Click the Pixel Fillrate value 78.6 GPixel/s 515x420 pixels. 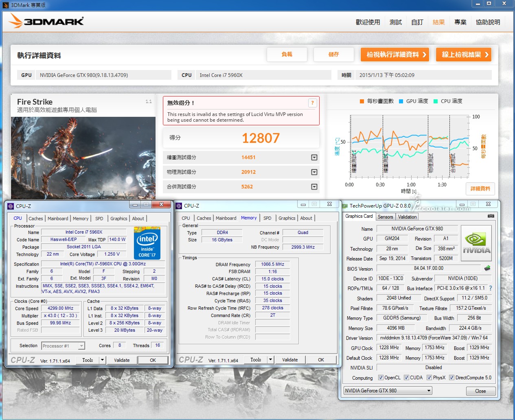point(395,308)
